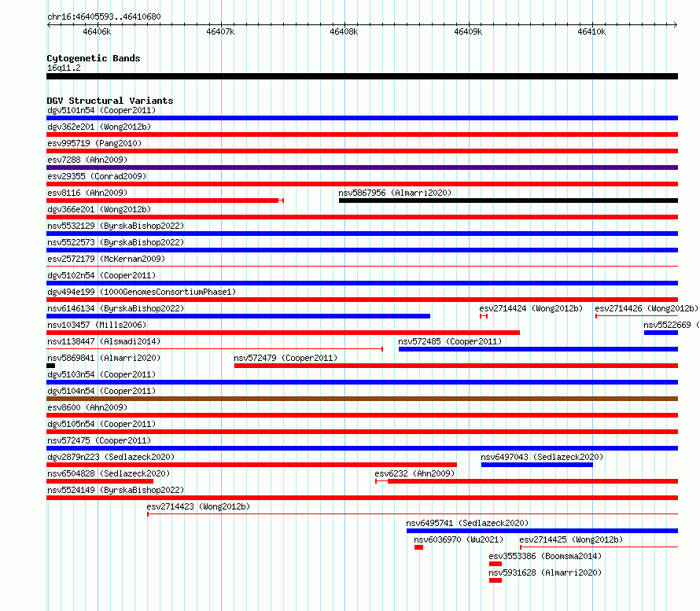Viewport: 700px width, 611px height.
Task: Click esv29355 (Conrad2009) variant label
Action: (97, 176)
